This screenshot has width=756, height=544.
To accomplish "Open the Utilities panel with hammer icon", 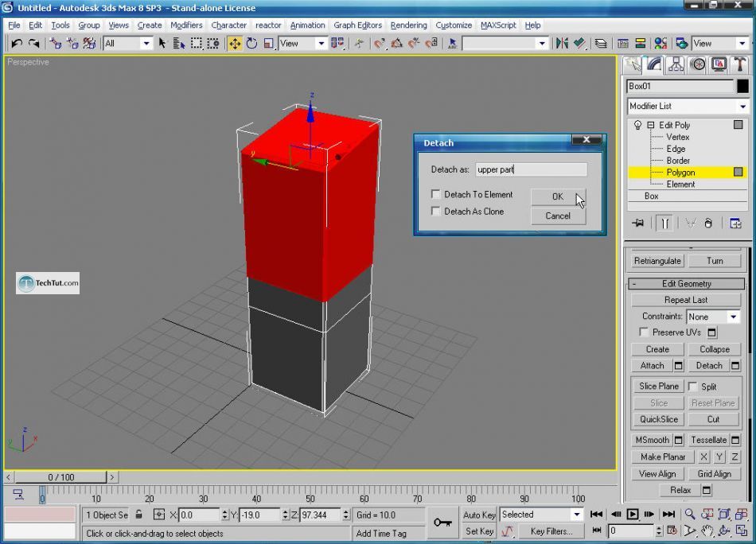I will [740, 64].
